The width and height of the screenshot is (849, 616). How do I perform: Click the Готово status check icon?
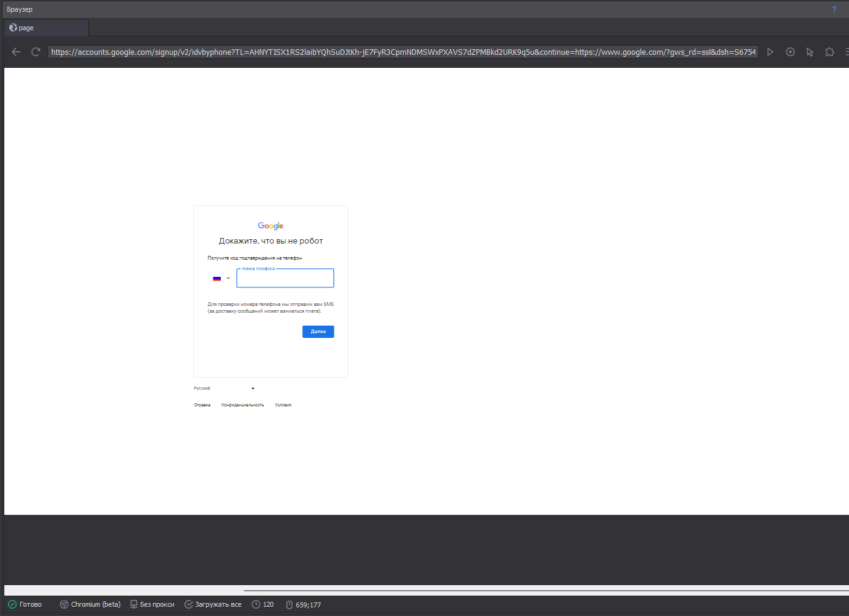(x=12, y=604)
